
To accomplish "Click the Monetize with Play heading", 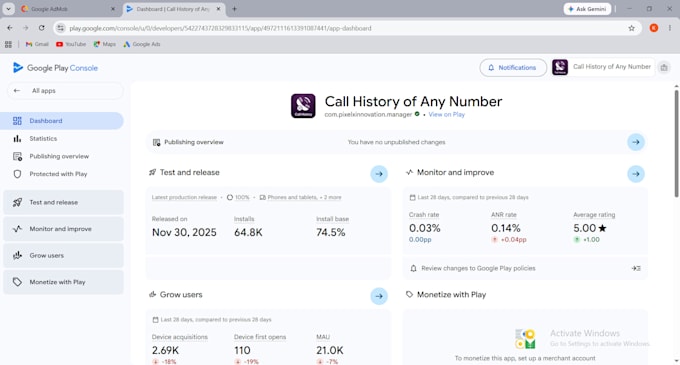I will tap(451, 295).
